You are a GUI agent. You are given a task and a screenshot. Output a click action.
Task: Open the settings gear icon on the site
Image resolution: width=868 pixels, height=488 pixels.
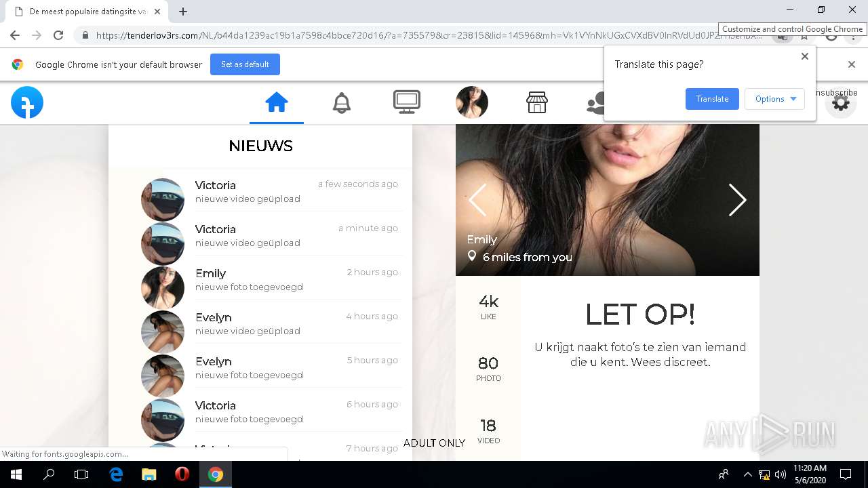click(841, 103)
